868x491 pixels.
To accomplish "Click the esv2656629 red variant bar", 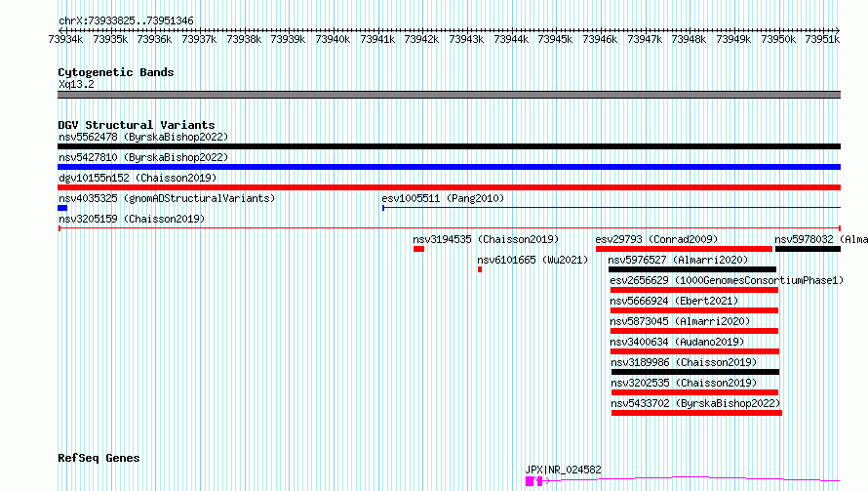I will (x=694, y=290).
